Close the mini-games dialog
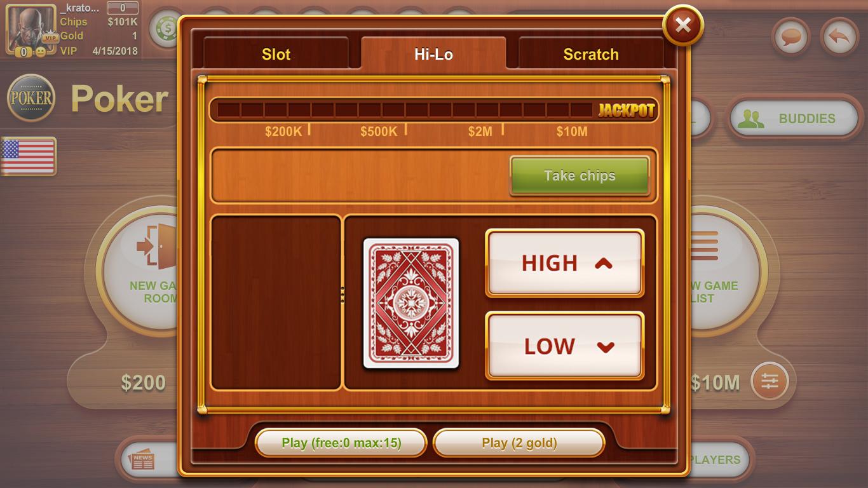Screen dimensions: 868x488 [683, 25]
